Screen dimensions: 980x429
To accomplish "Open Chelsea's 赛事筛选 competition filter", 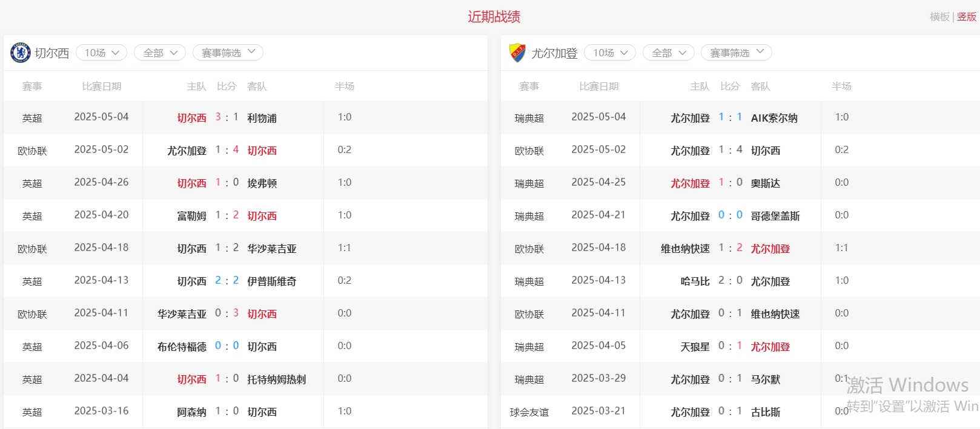I will [x=228, y=53].
